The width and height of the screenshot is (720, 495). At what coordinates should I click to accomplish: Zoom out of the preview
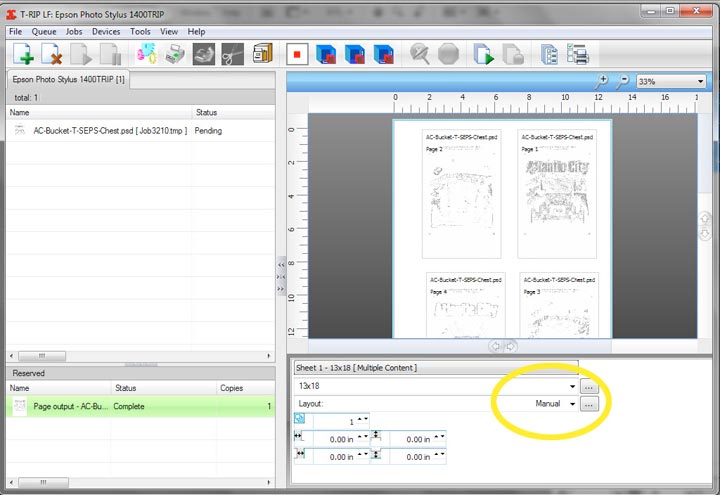pyautogui.click(x=623, y=81)
